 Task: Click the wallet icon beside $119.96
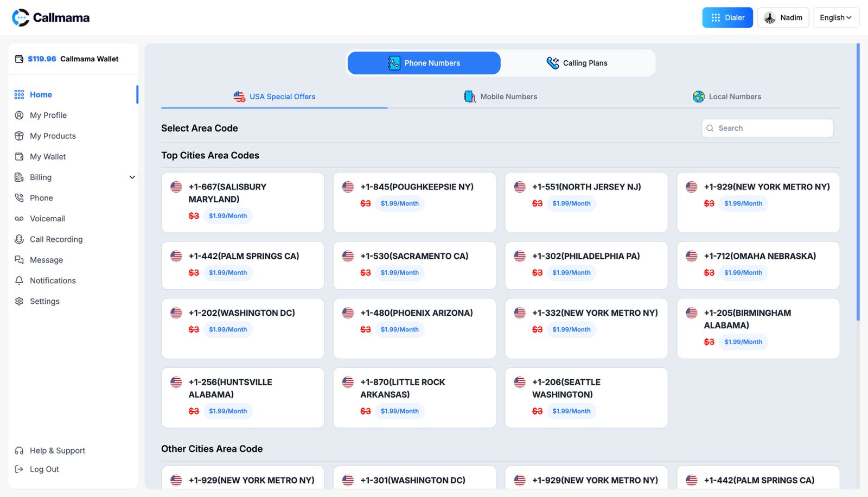click(19, 59)
